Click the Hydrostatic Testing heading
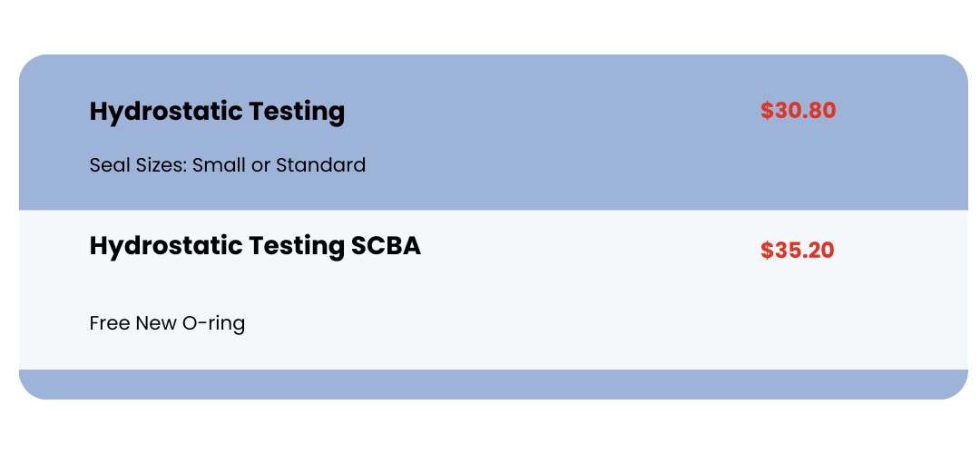The image size is (980, 454). pyautogui.click(x=217, y=112)
